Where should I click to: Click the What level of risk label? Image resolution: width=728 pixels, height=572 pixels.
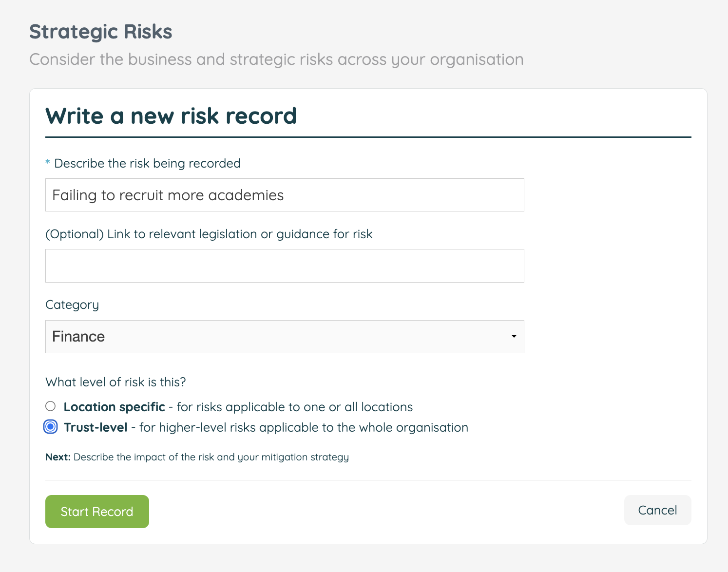coord(115,382)
